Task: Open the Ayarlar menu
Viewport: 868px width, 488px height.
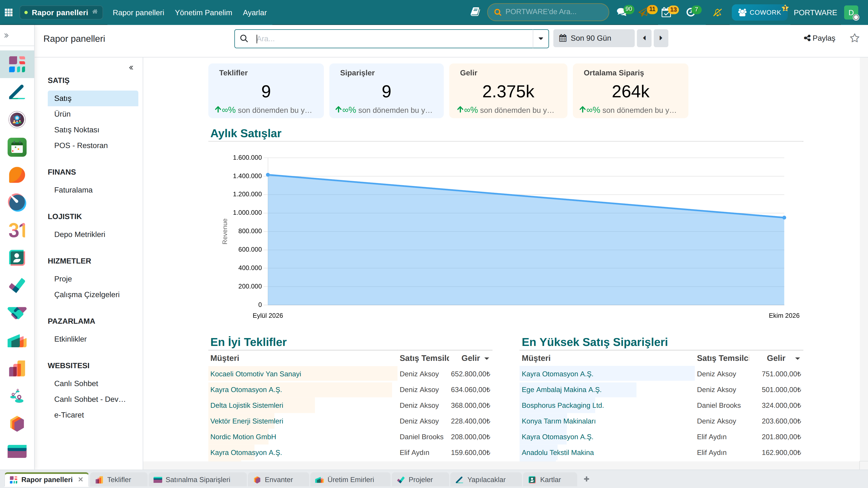Action: click(x=255, y=12)
